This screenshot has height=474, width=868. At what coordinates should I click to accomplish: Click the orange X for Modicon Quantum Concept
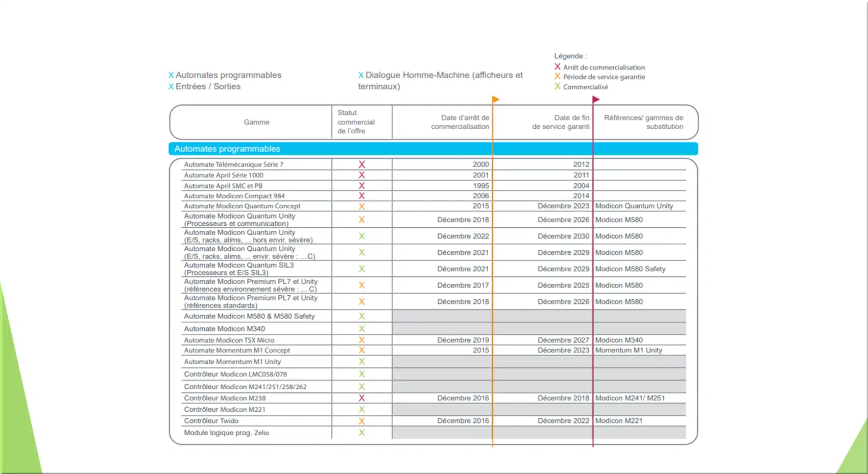[361, 206]
